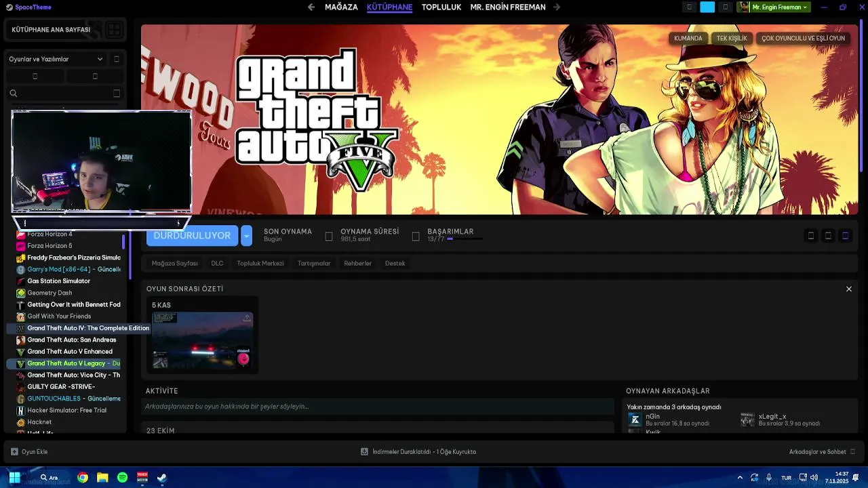This screenshot has width=868, height=488.
Task: Click the BAŞARIMLAR 13/77 progress bar
Action: pyautogui.click(x=465, y=239)
